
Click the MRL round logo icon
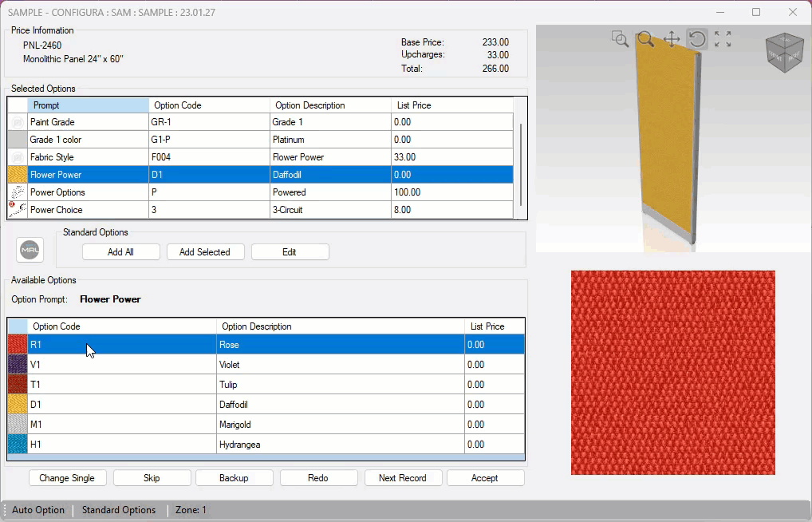click(x=30, y=251)
